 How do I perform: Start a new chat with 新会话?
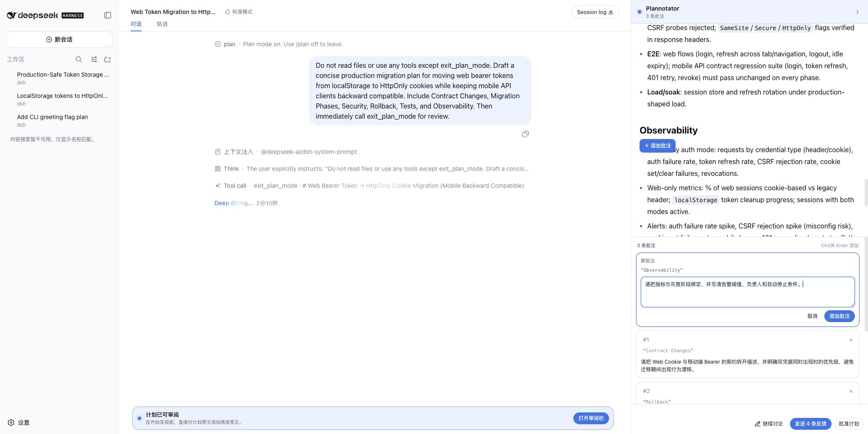click(59, 39)
